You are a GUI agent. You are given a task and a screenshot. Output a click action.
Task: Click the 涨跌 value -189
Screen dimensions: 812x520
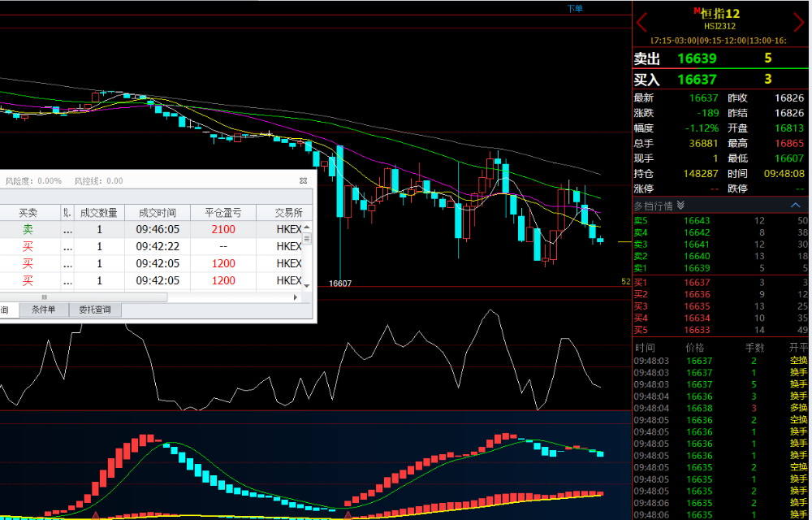pos(708,113)
